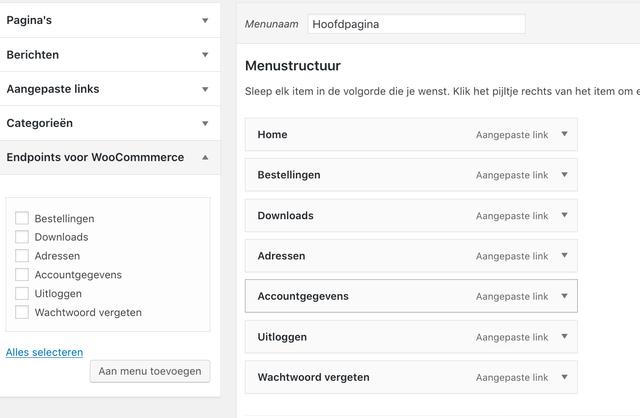
Task: Tick the Bestellingen endpoint checkbox
Action: point(22,218)
